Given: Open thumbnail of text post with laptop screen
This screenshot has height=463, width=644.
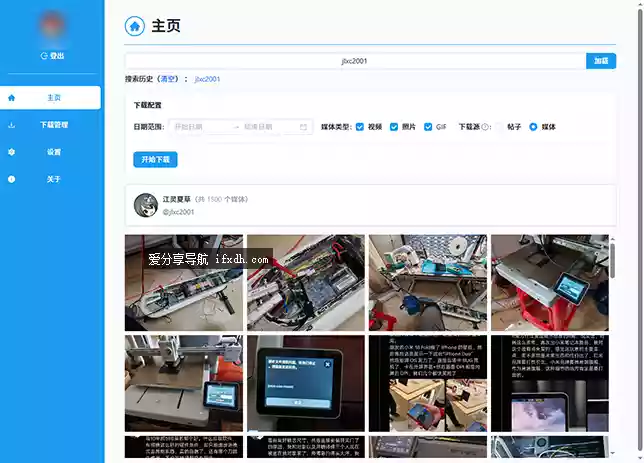Looking at the screenshot, I should click(x=550, y=383).
